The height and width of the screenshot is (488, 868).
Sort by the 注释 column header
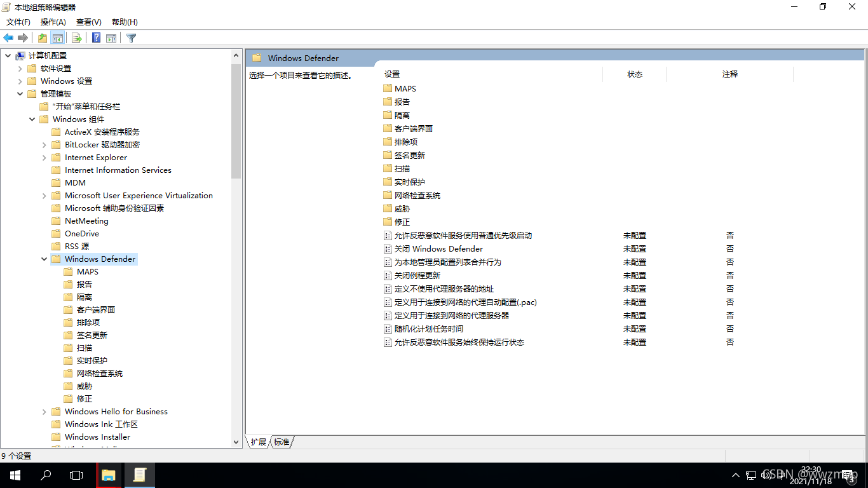click(730, 74)
